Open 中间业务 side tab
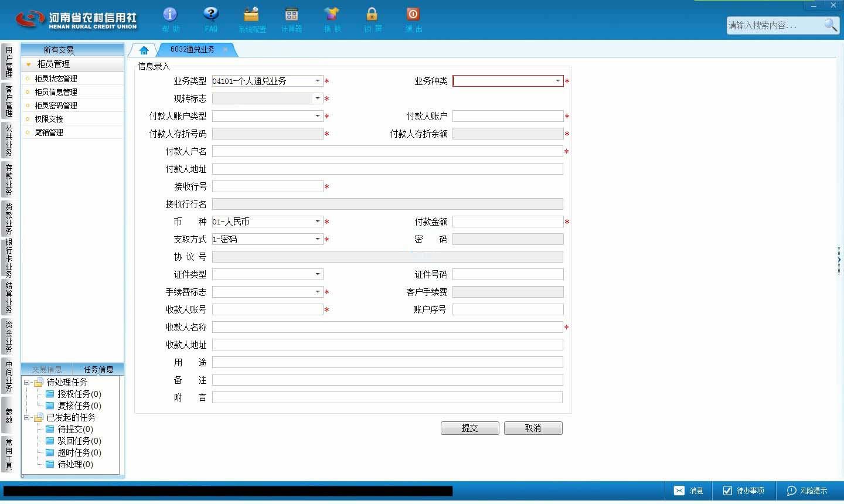Viewport: 844px width, 504px height. click(8, 376)
